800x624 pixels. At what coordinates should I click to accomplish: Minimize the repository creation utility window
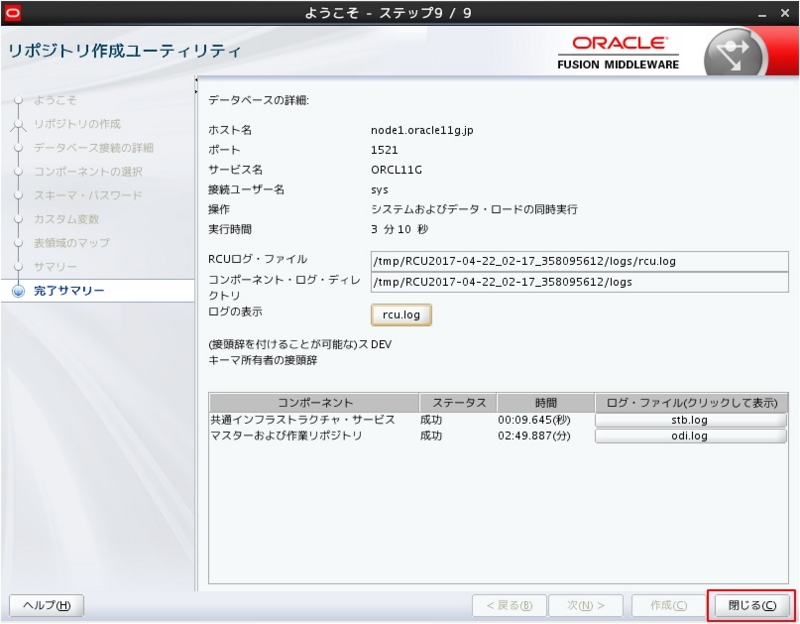[762, 14]
